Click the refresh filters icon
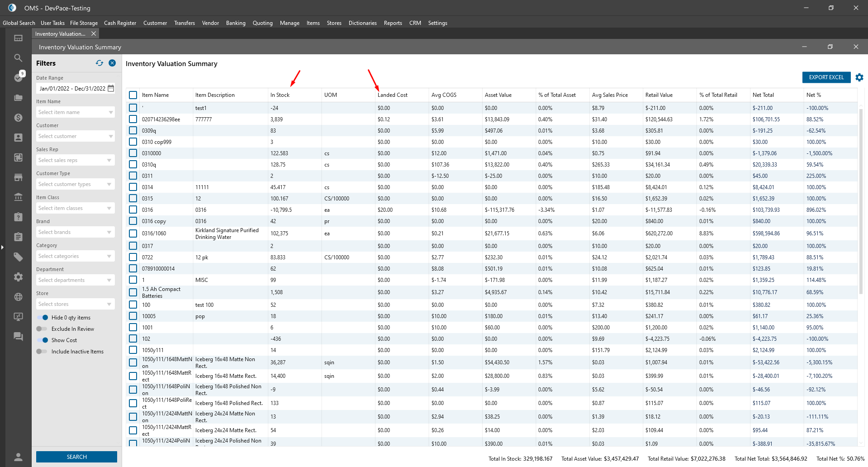This screenshot has width=868, height=467. (x=100, y=63)
